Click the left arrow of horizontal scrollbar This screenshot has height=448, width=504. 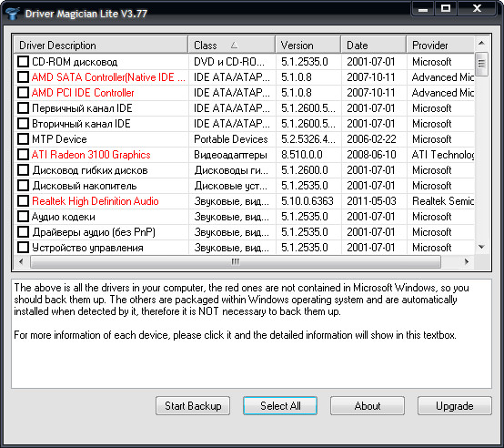coord(22,262)
